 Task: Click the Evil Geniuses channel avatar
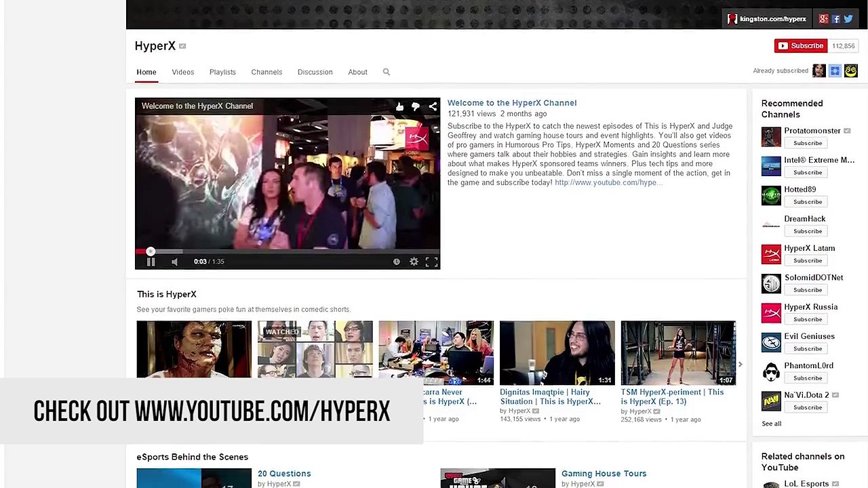coord(771,342)
